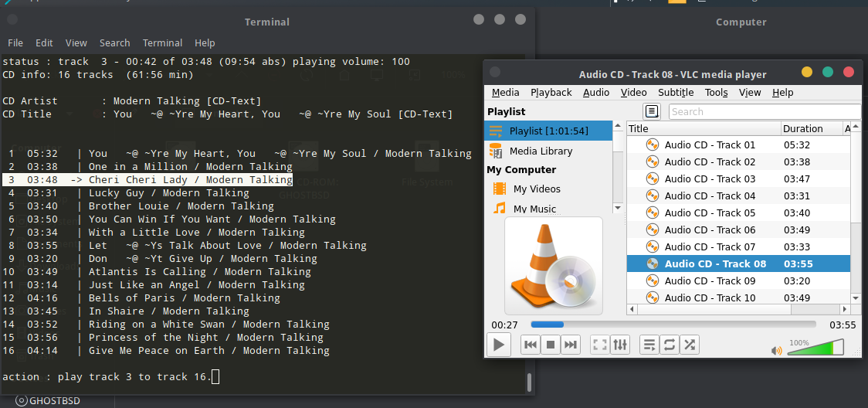Click Cheri Cheri Lady track line in Terminal

[x=147, y=180]
